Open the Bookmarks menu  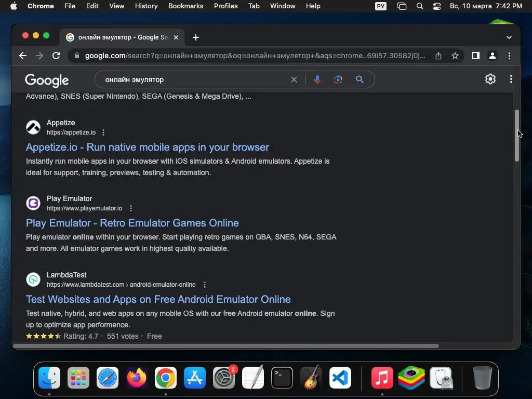click(185, 6)
